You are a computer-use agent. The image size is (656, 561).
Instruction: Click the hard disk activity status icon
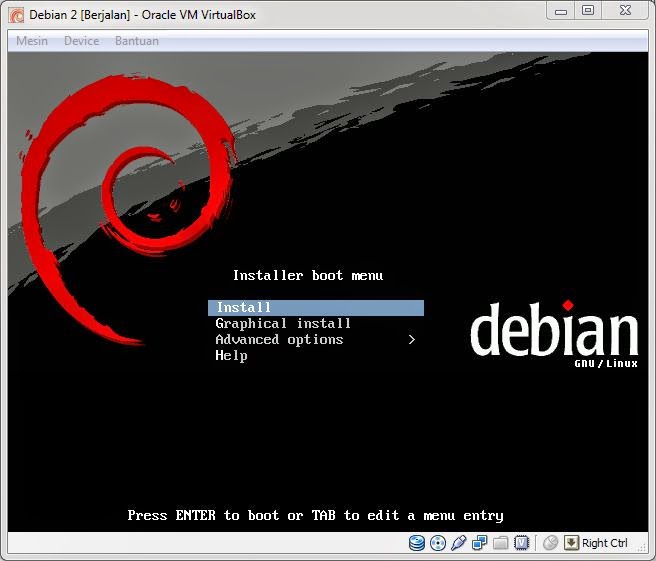[416, 543]
